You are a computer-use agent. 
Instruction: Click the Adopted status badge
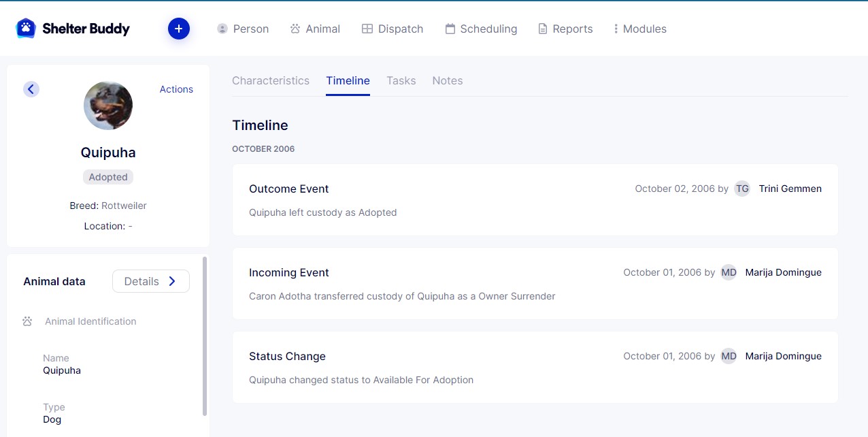[107, 177]
